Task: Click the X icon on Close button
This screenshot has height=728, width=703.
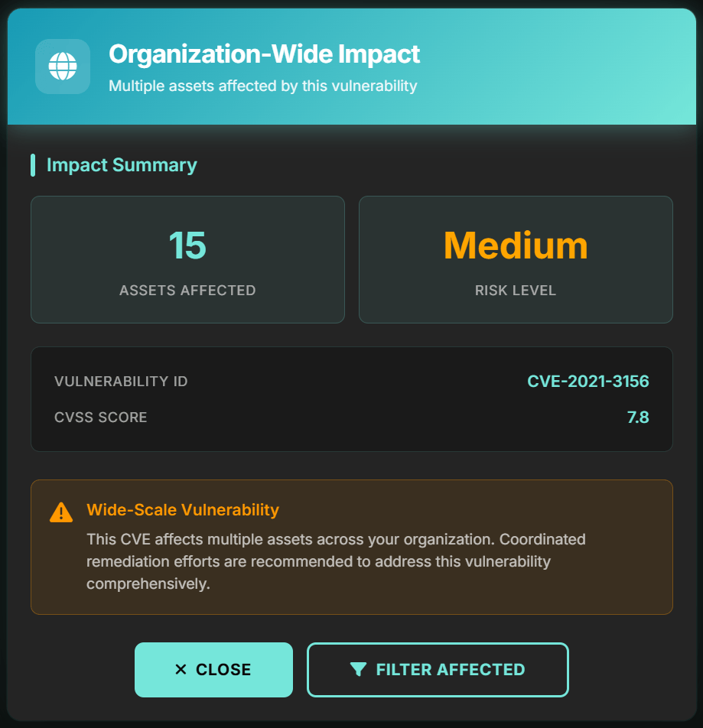Action: click(181, 670)
